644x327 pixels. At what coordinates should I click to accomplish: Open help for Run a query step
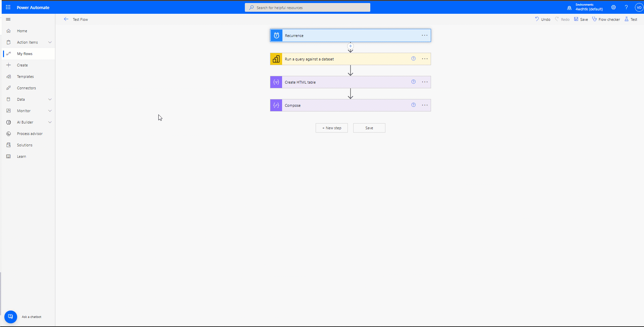click(414, 58)
